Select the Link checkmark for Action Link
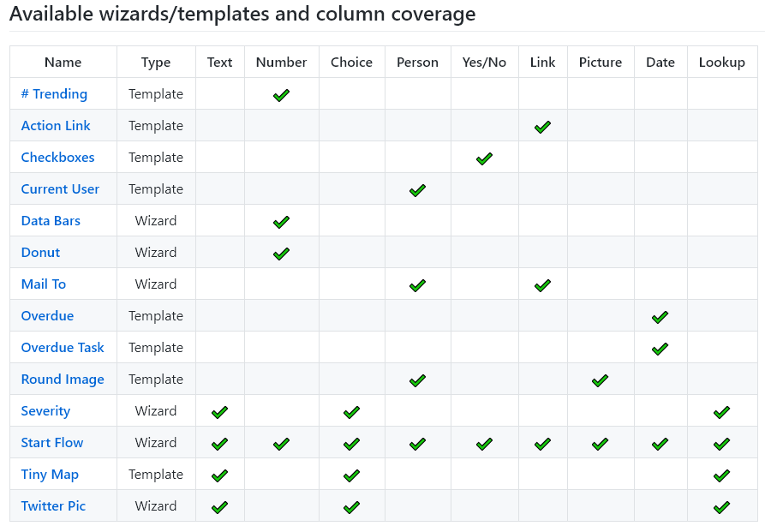The image size is (765, 532). [542, 126]
